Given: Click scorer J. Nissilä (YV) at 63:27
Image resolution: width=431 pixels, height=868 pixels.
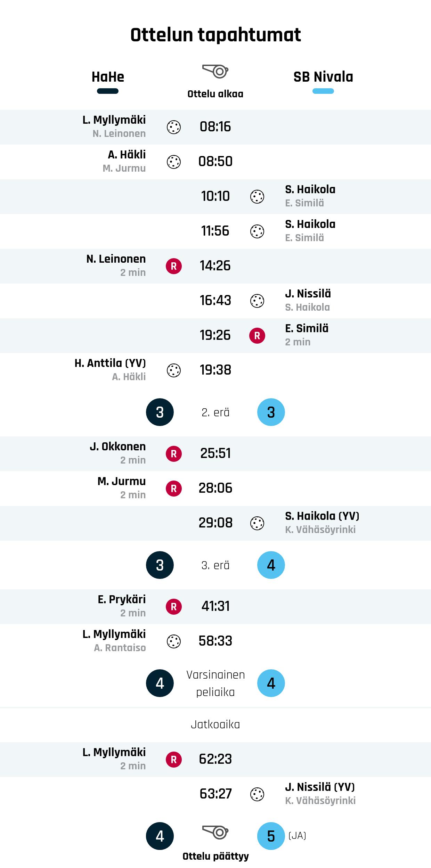Looking at the screenshot, I should [x=320, y=787].
